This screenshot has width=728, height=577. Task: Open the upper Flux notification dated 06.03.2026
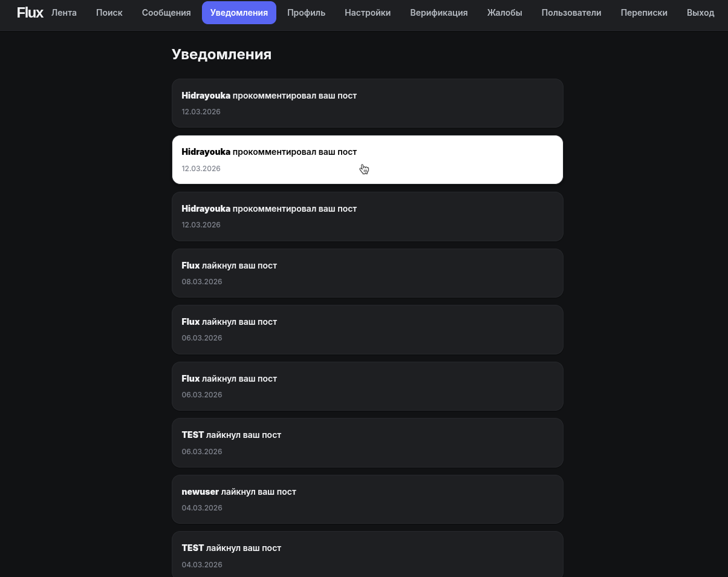[368, 330]
